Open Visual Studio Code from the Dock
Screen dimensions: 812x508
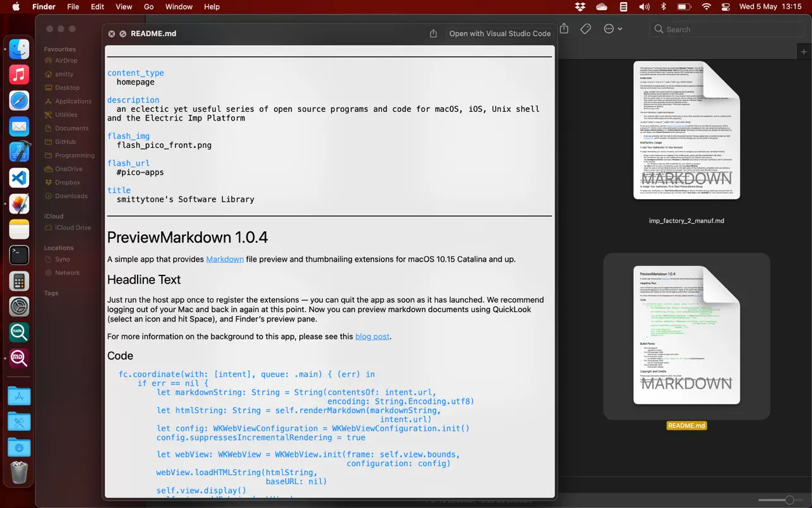19,178
